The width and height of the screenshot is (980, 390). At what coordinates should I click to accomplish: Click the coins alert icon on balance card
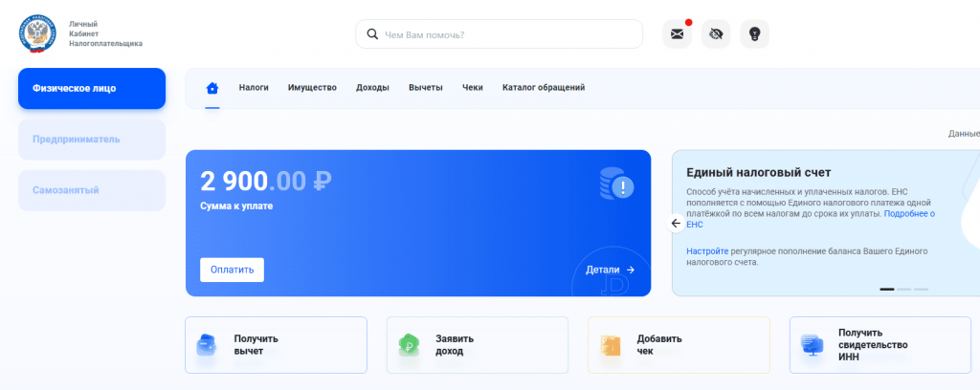[x=615, y=183]
